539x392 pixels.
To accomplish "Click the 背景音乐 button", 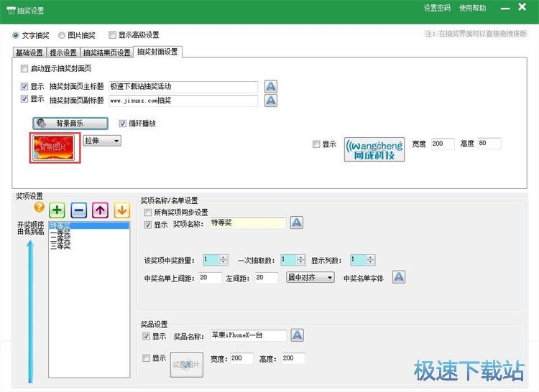I will tap(70, 123).
